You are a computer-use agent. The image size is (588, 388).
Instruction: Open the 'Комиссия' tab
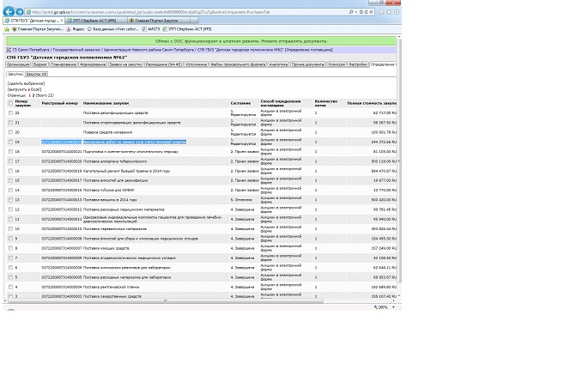pos(336,64)
